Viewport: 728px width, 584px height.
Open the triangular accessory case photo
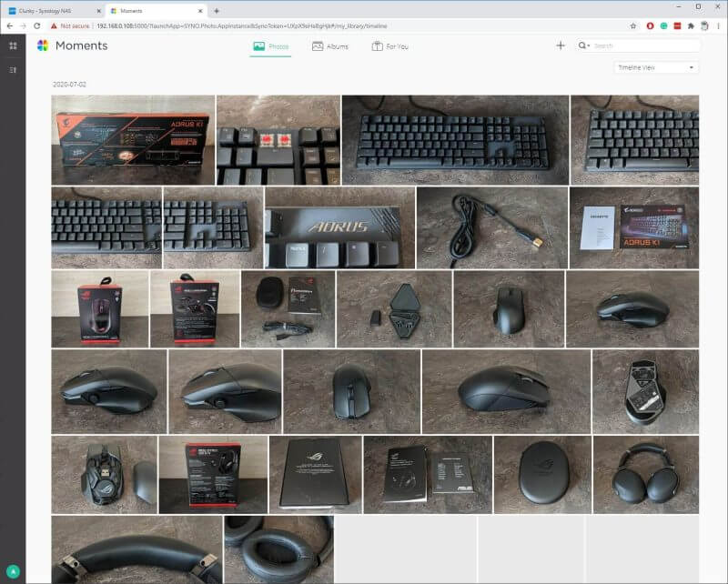(x=394, y=308)
